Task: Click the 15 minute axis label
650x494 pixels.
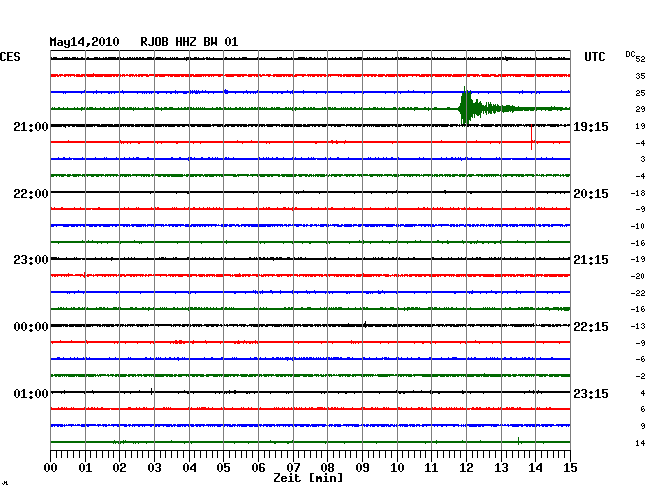Action: [x=570, y=468]
